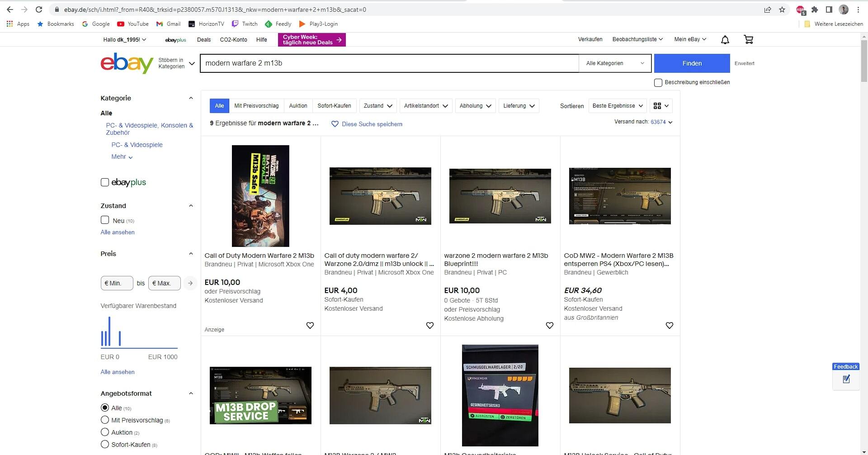Screen dimensions: 868x455
Task: Watch the CoD MW2 EUR 34,60 listing
Action: pos(670,325)
